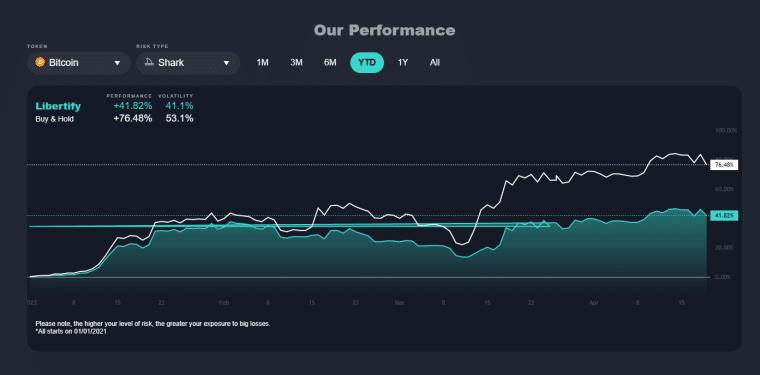Switch to the 1Y time range
This screenshot has width=760, height=375.
click(x=403, y=62)
